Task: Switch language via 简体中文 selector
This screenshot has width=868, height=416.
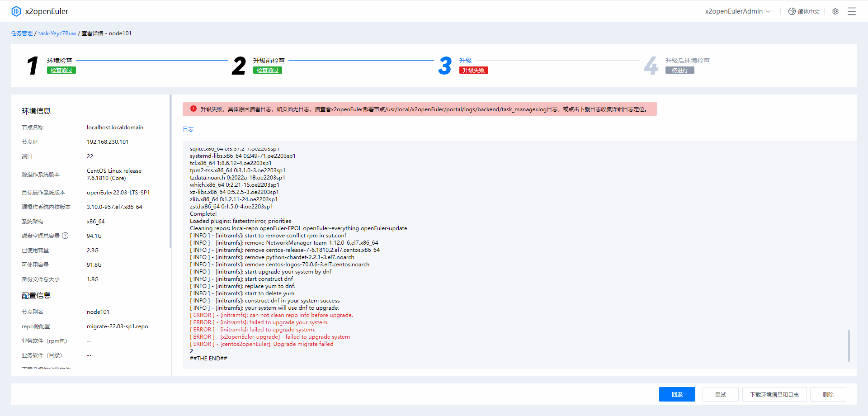Action: (x=808, y=11)
